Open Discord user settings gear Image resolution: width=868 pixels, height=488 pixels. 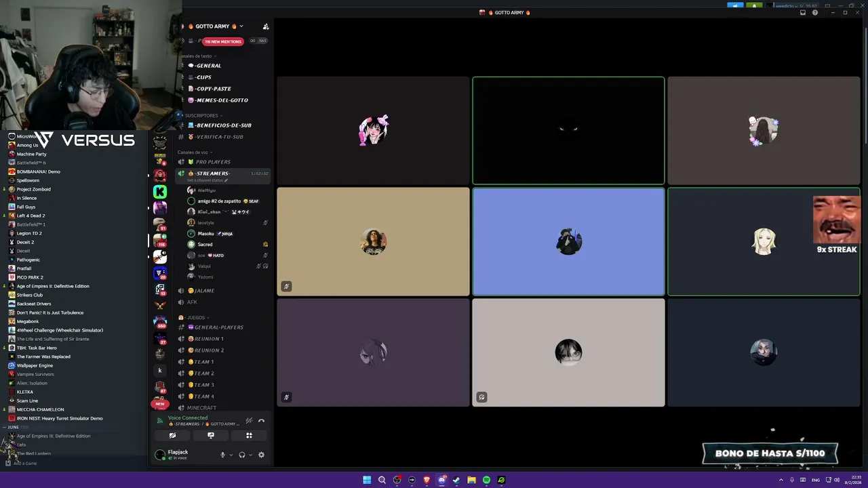(x=261, y=455)
